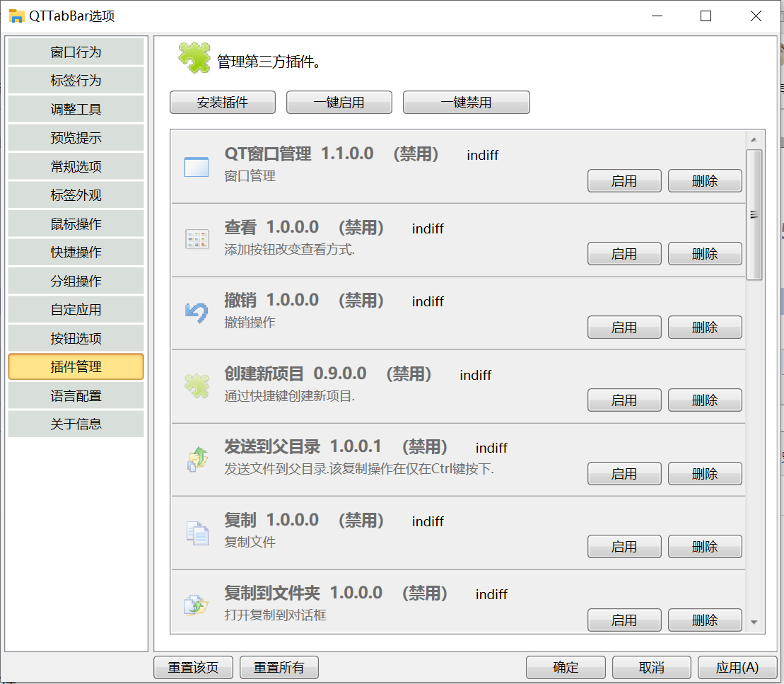Maximize the QTTabBar选项 window
The width and height of the screenshot is (784, 684).
(x=706, y=16)
